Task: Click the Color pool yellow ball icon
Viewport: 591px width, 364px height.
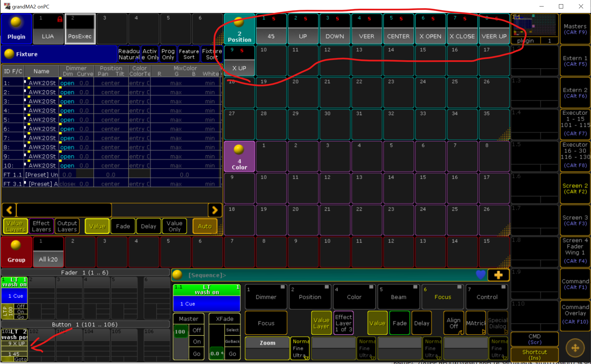Action: [x=239, y=149]
